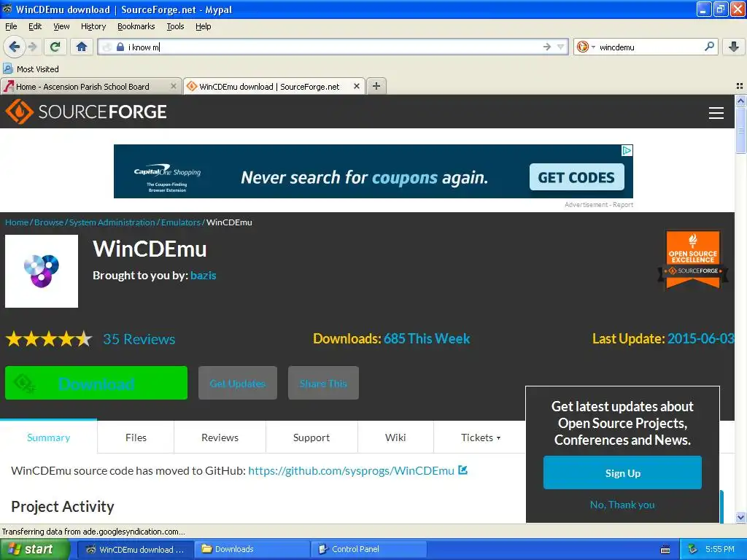This screenshot has height=560, width=747.
Task: Click the Advertisement - Report link
Action: [x=599, y=205]
